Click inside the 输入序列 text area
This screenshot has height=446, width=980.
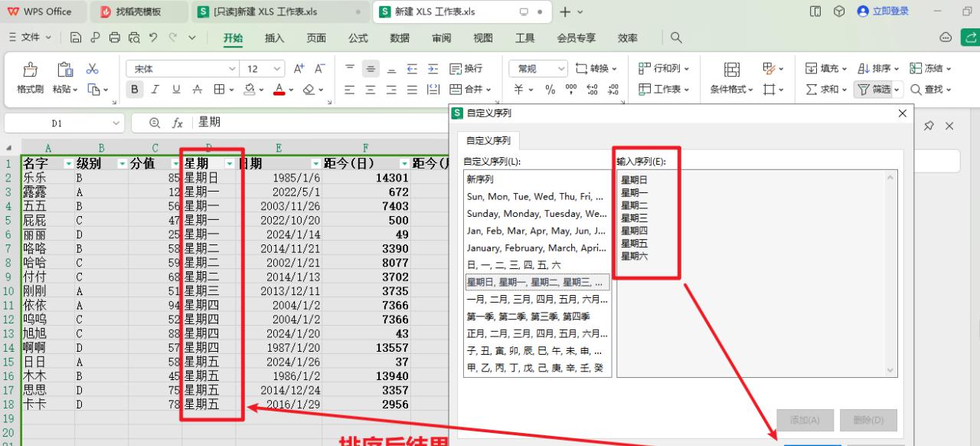(756, 274)
